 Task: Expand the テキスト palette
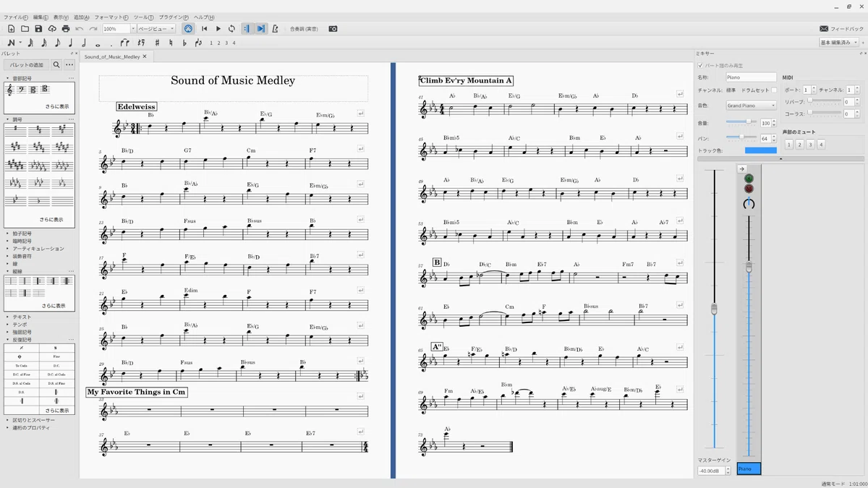click(22, 317)
